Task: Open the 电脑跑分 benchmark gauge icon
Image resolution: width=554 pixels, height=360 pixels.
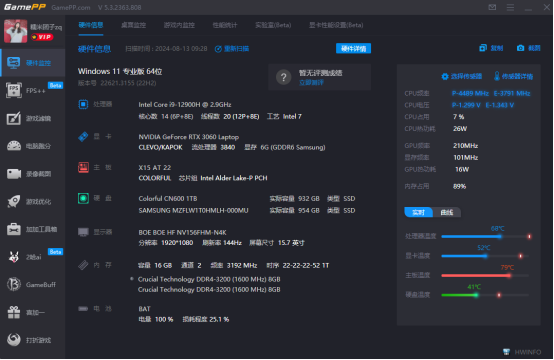Action: pos(14,146)
